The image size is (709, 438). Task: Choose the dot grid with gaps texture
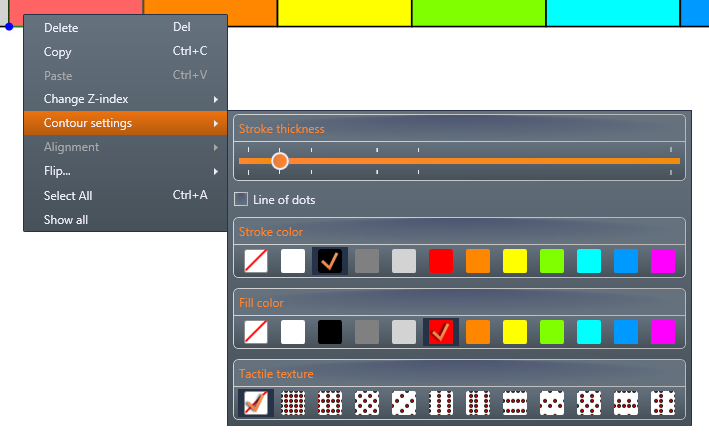click(x=330, y=403)
